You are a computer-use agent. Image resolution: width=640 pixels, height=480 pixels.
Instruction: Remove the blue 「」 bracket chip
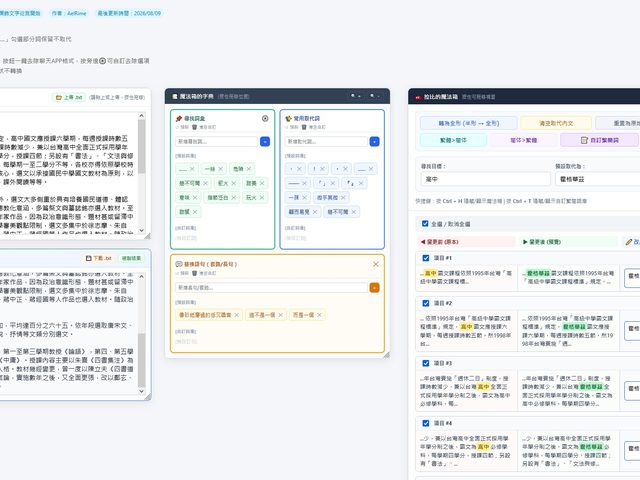click(x=333, y=183)
